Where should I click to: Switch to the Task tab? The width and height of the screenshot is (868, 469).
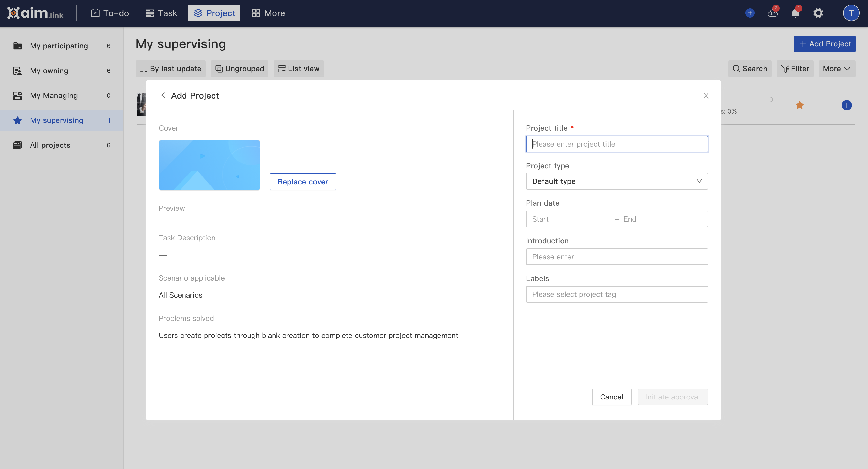tap(161, 13)
